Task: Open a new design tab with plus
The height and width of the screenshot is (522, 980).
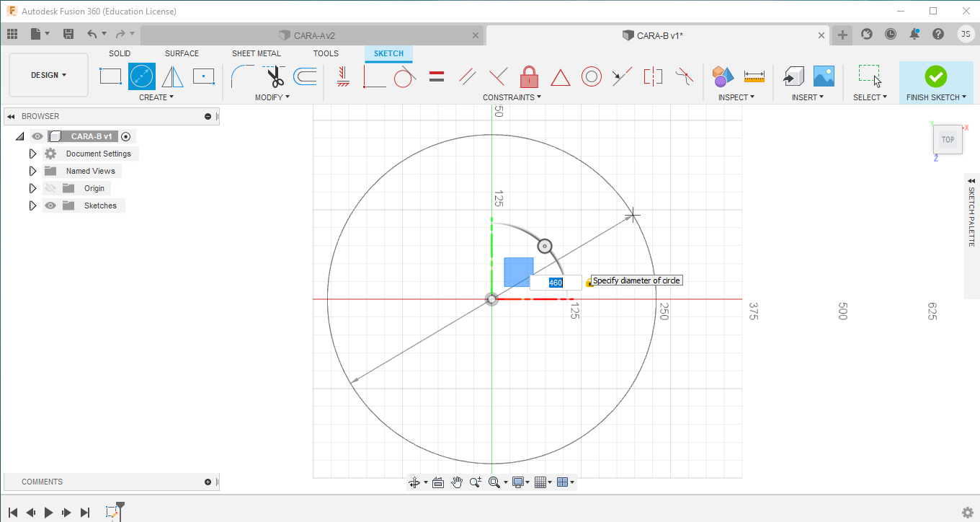Action: pos(842,35)
